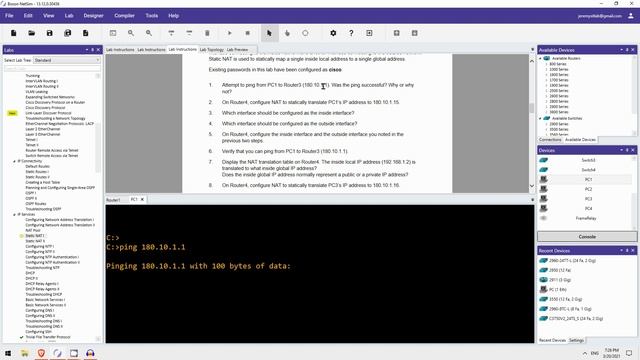Switch to Connections tab
The image size is (640, 360).
click(x=550, y=140)
